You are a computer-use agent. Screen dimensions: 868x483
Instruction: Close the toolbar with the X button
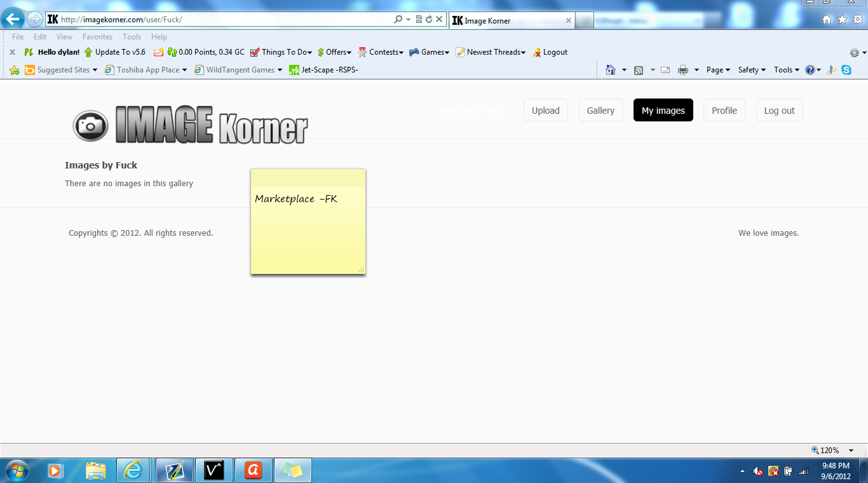click(x=12, y=52)
